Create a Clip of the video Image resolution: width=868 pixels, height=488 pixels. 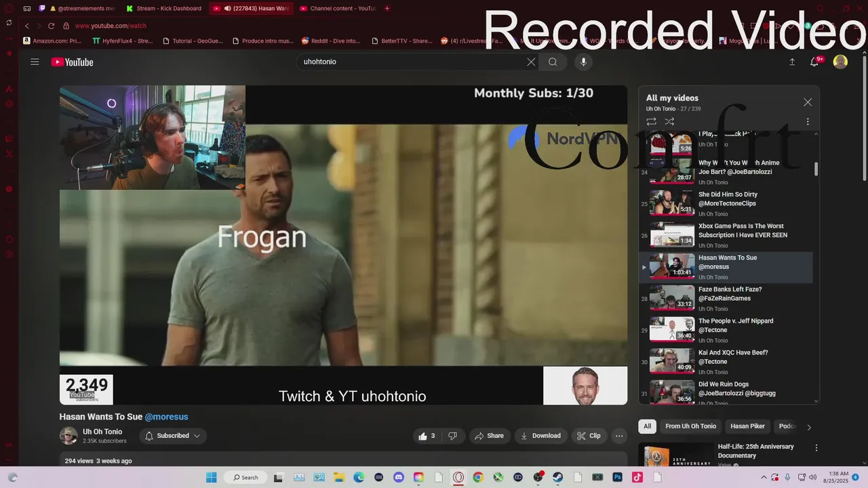(589, 436)
